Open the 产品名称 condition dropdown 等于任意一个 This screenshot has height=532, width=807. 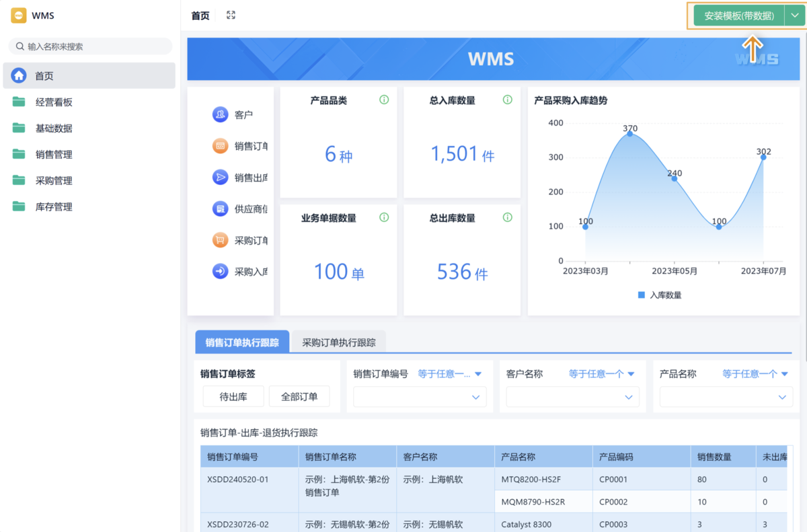(x=755, y=374)
